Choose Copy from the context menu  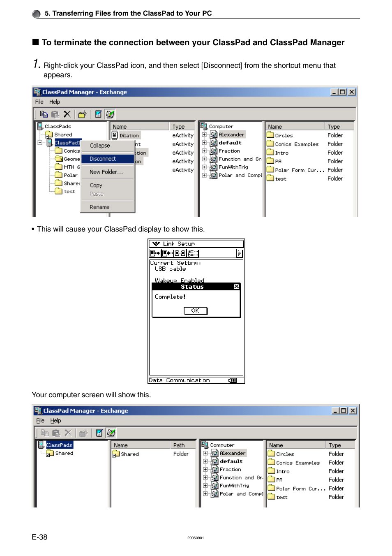coord(108,185)
